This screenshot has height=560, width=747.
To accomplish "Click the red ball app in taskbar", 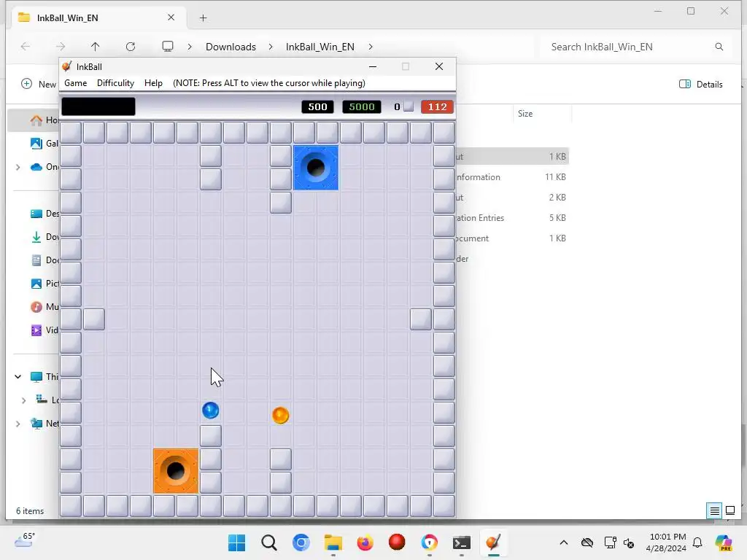I will [397, 542].
